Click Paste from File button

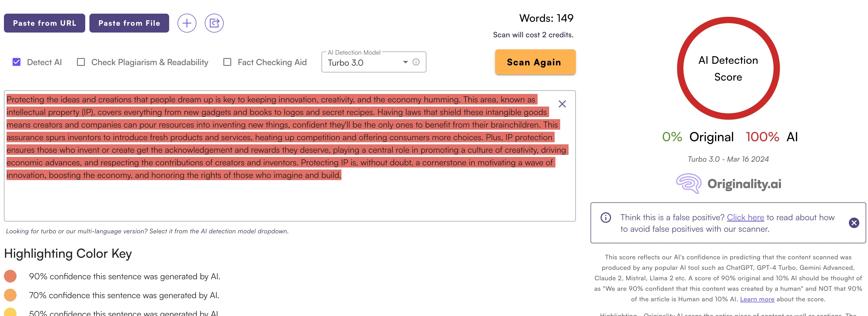click(129, 23)
